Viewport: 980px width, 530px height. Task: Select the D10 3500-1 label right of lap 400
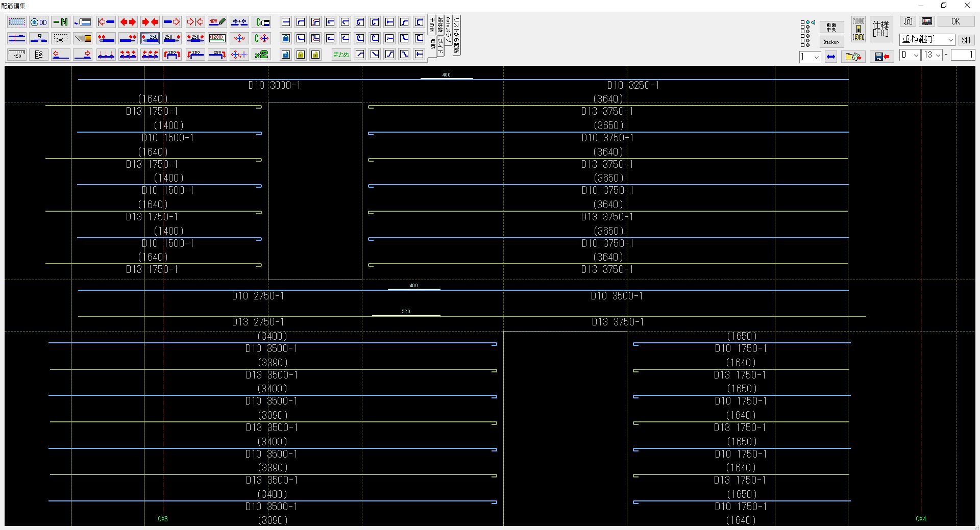point(617,296)
